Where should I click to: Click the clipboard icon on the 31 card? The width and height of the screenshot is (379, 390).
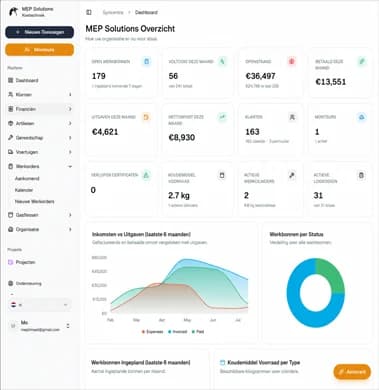tap(361, 175)
